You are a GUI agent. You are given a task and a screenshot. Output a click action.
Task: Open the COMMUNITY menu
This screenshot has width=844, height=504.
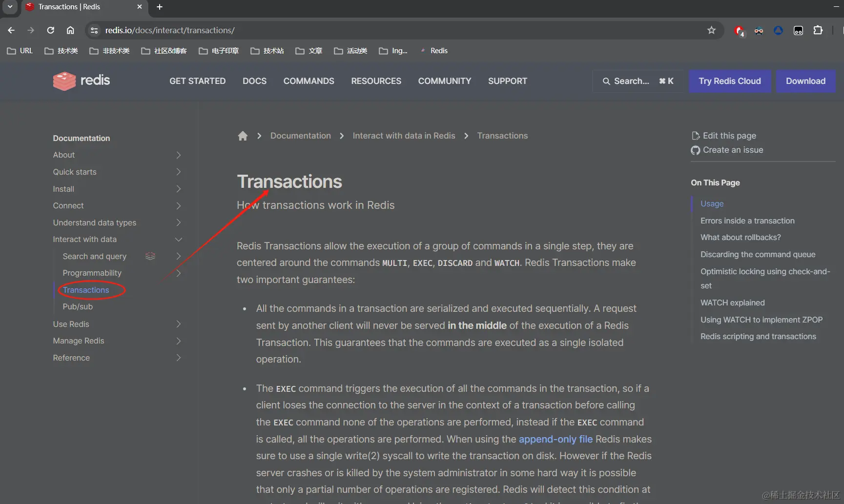[444, 81]
